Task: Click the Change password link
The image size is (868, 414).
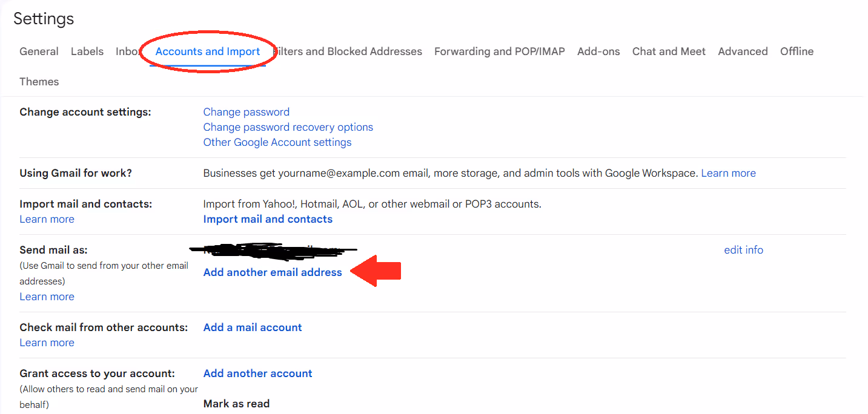Action: (247, 112)
